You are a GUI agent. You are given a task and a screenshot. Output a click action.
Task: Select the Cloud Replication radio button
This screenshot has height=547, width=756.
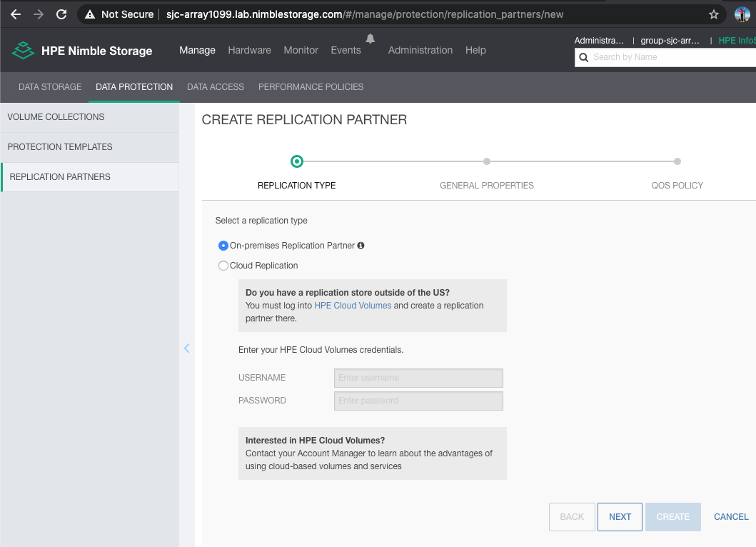(223, 266)
